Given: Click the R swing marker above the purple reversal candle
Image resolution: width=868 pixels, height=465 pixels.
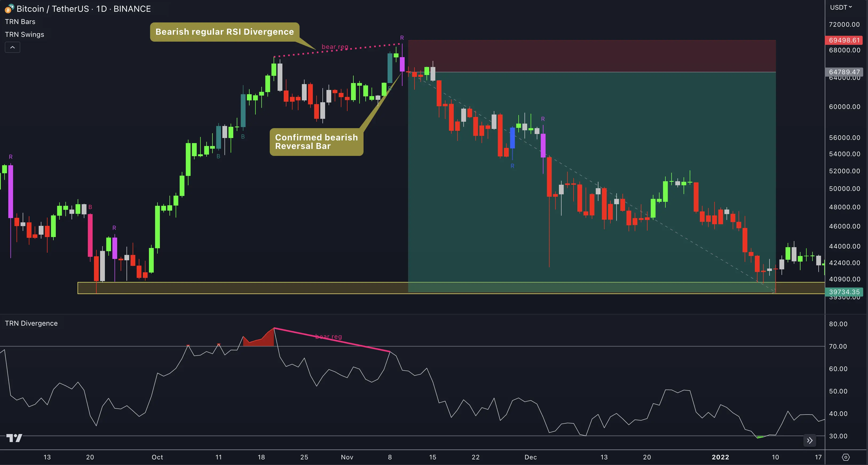Looking at the screenshot, I should 402,38.
